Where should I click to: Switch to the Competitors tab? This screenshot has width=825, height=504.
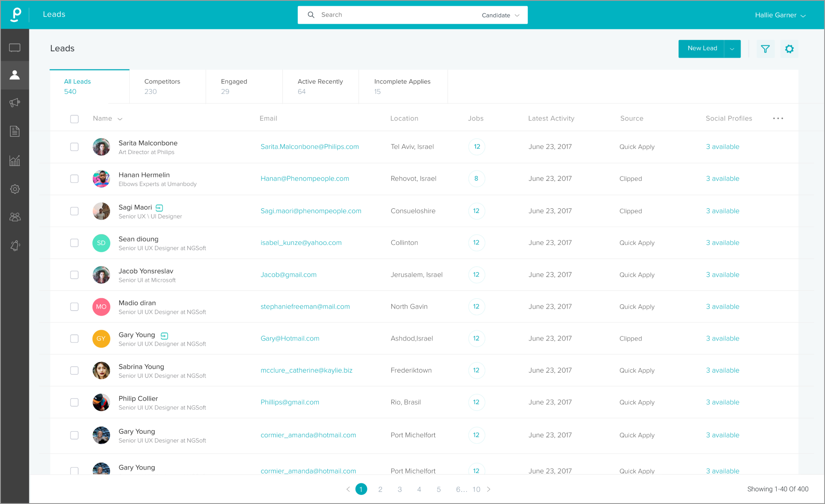[162, 86]
